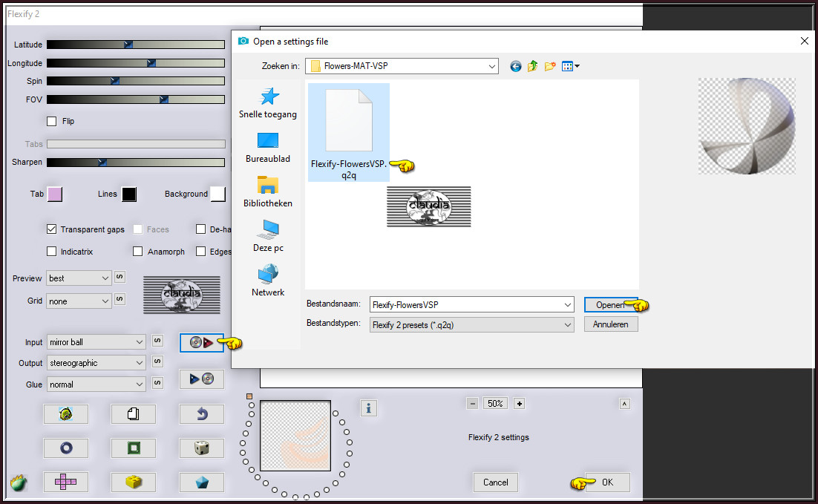Click the blue pentagon gem icon button
The width and height of the screenshot is (818, 504).
tap(201, 482)
